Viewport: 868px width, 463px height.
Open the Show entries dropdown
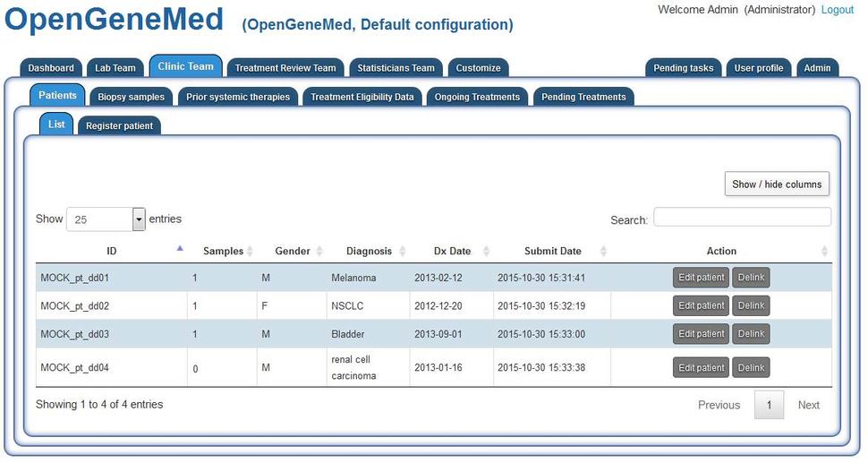(139, 219)
